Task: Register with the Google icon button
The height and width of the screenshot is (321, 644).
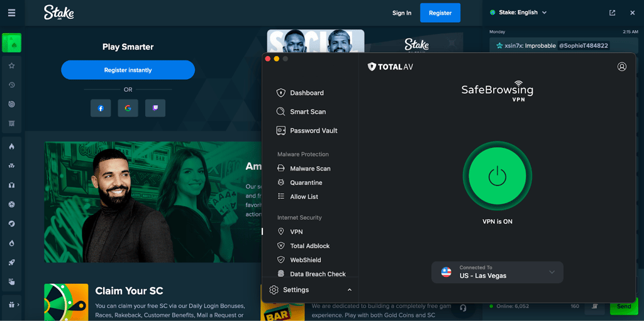Action: (x=128, y=108)
